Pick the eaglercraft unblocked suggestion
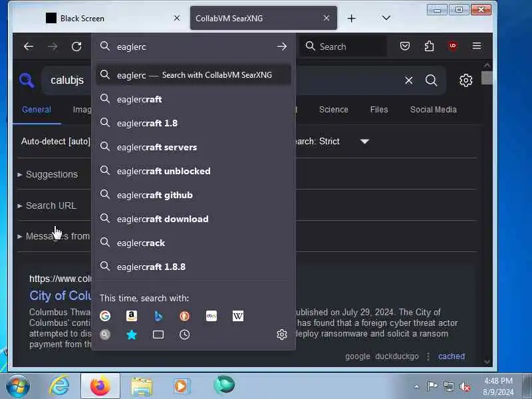Screen dimensions: 532x399 (194, 171)
